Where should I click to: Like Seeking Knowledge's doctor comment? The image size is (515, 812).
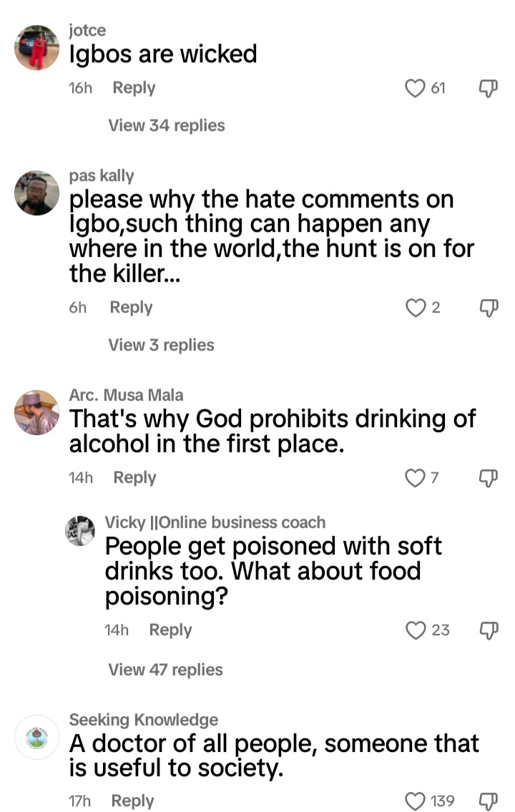[x=416, y=801]
